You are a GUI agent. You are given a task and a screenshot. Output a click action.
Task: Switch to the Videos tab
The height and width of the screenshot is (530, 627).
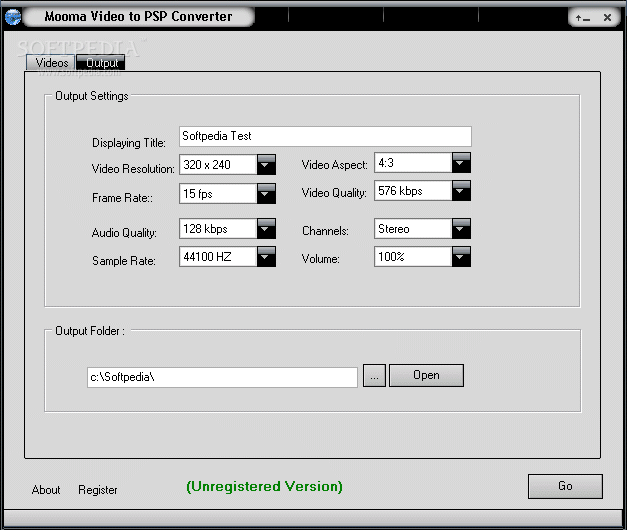pos(51,62)
